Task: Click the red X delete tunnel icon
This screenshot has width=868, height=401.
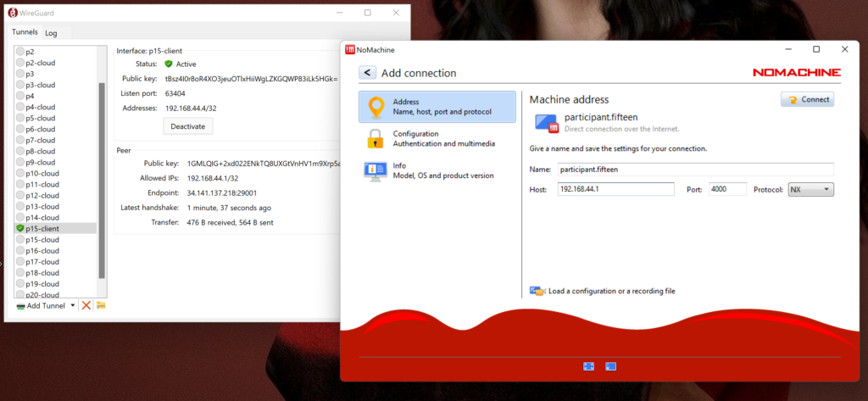Action: pos(86,305)
